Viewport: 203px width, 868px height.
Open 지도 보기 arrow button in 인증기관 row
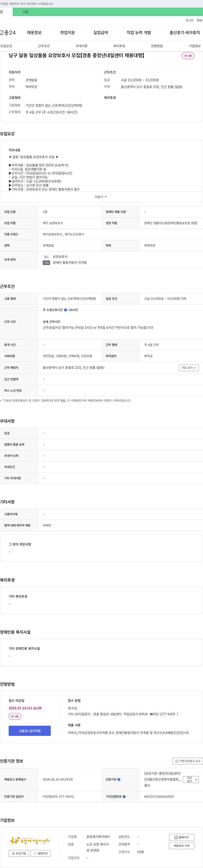pos(191,779)
